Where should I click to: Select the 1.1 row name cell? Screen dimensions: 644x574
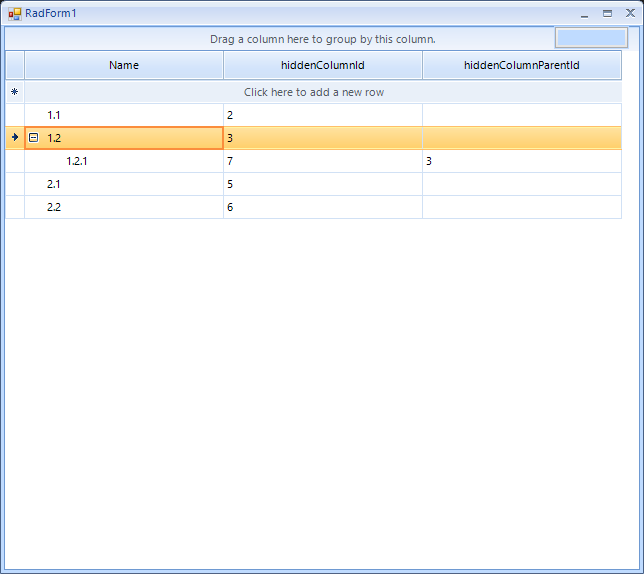coord(124,115)
